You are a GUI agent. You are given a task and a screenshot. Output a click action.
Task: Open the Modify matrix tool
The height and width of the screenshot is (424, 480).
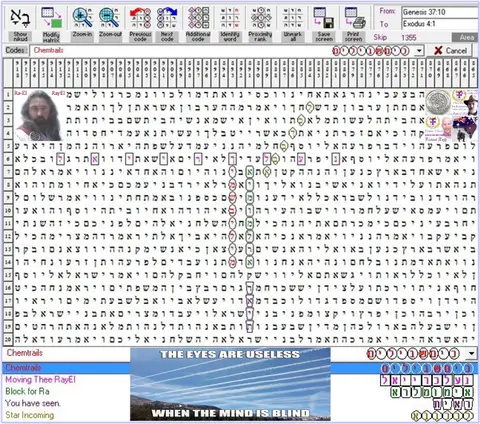[51, 18]
